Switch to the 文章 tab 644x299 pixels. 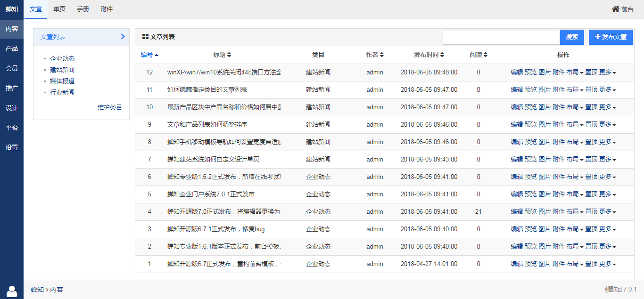[36, 9]
